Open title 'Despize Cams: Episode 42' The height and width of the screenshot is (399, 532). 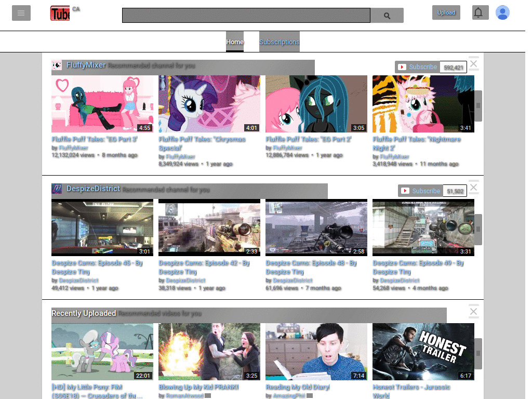click(204, 267)
